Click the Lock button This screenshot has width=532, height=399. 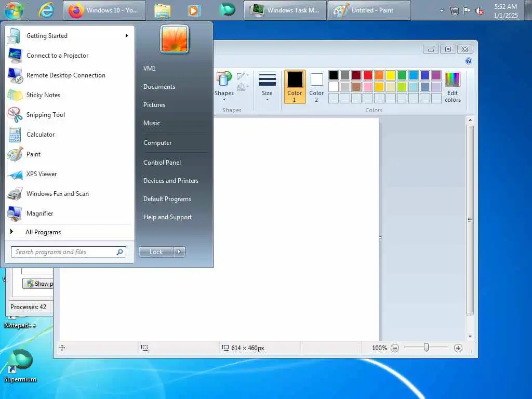(156, 252)
